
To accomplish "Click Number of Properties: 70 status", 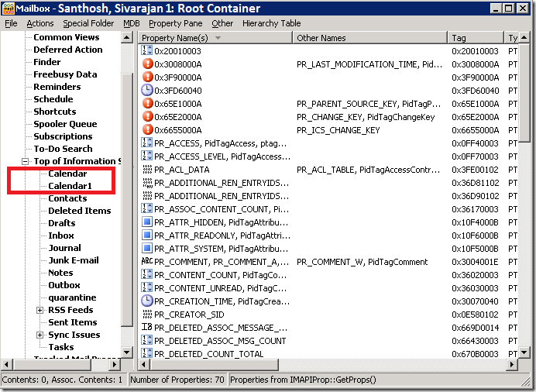I will pyautogui.click(x=177, y=380).
